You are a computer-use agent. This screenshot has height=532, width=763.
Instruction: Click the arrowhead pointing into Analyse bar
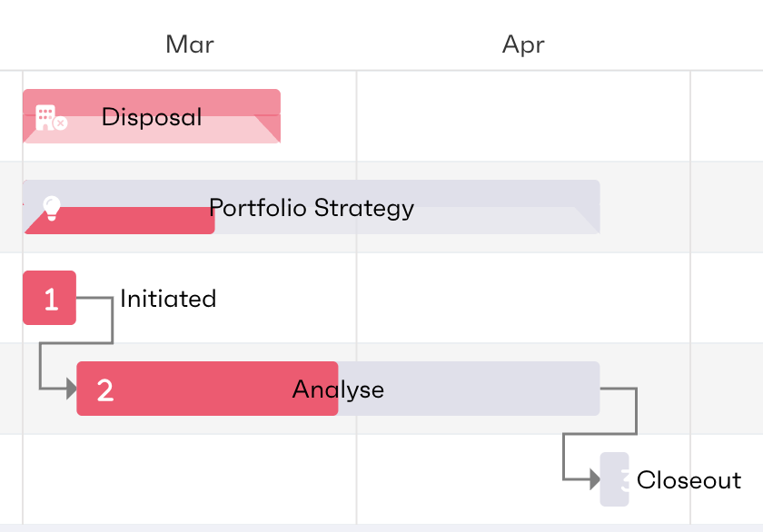click(x=71, y=389)
